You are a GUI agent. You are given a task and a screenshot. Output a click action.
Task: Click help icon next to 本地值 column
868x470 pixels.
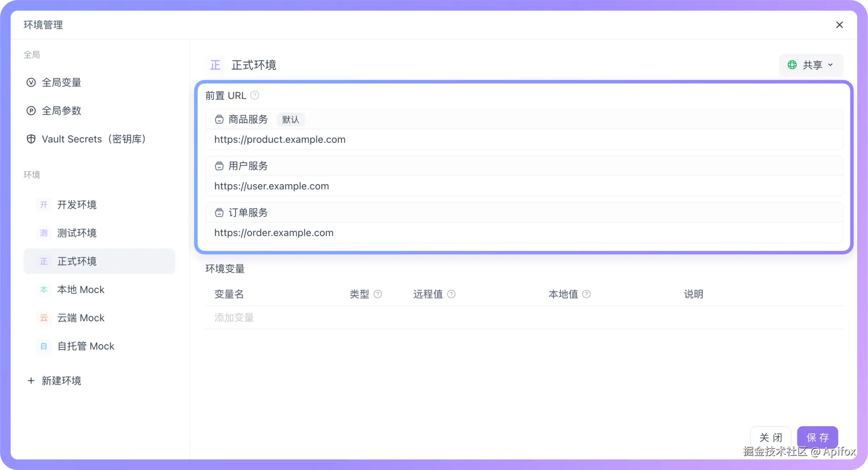pos(587,294)
